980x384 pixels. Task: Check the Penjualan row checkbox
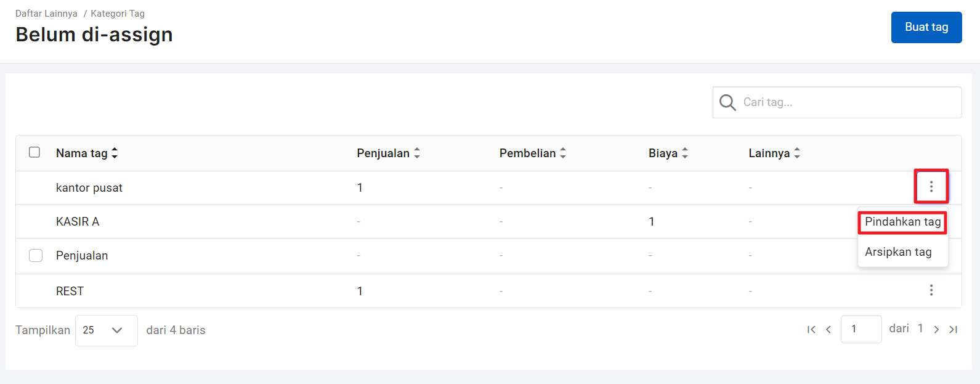point(36,255)
